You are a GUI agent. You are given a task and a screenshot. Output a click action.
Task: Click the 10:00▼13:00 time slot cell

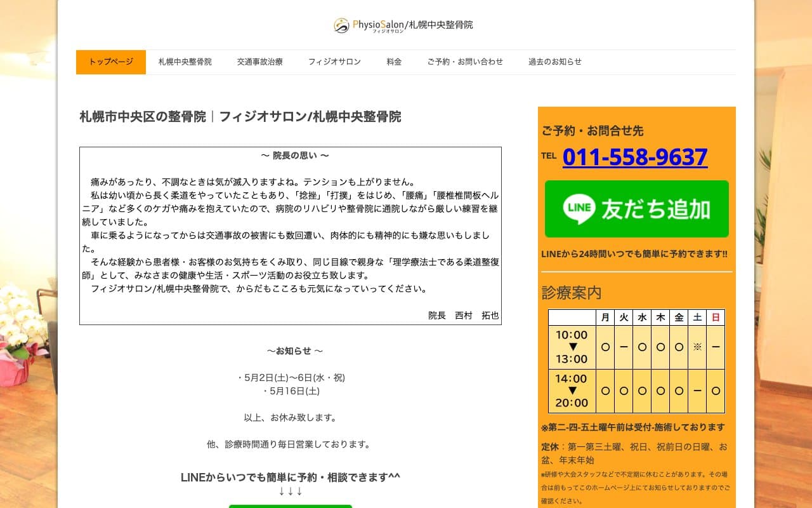tap(572, 347)
